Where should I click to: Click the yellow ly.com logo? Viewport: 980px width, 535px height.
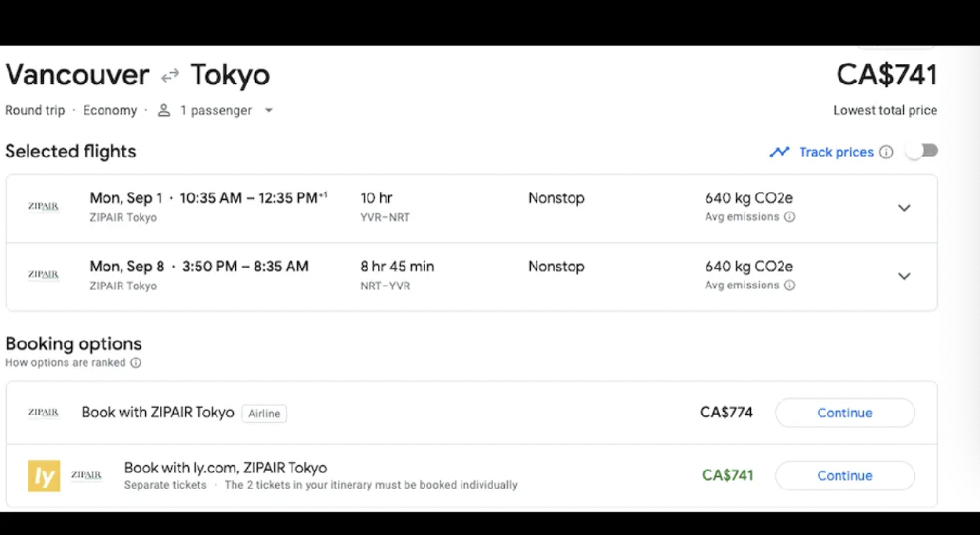(x=44, y=475)
